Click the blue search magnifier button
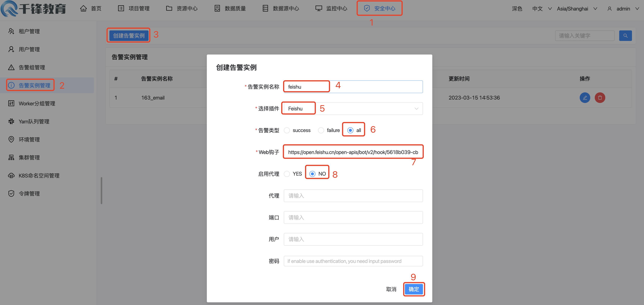Viewport: 644px width, 305px height. [625, 36]
